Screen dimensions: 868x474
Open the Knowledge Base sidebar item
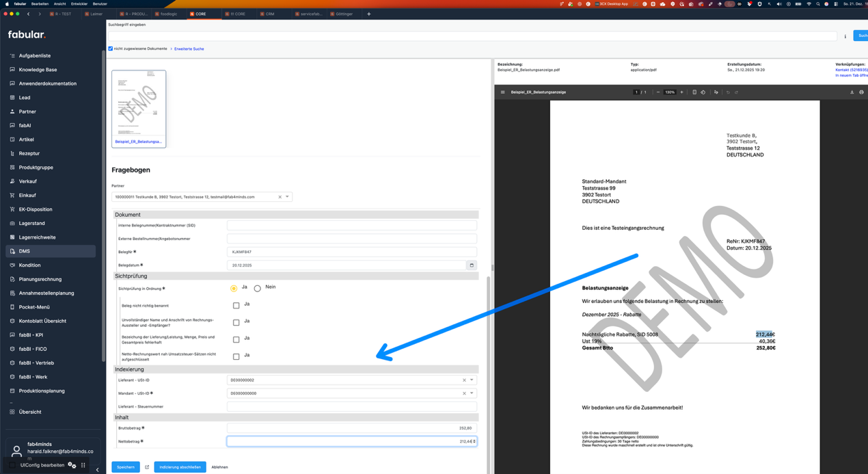pos(38,69)
